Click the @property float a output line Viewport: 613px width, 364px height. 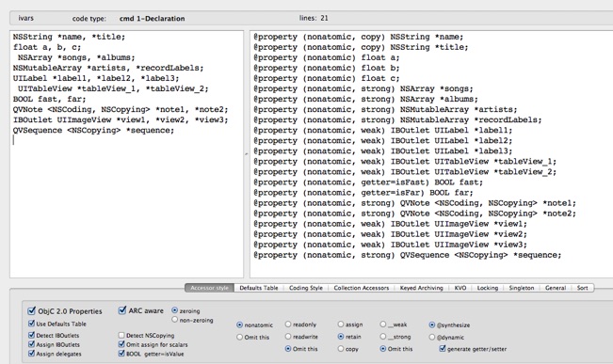327,57
